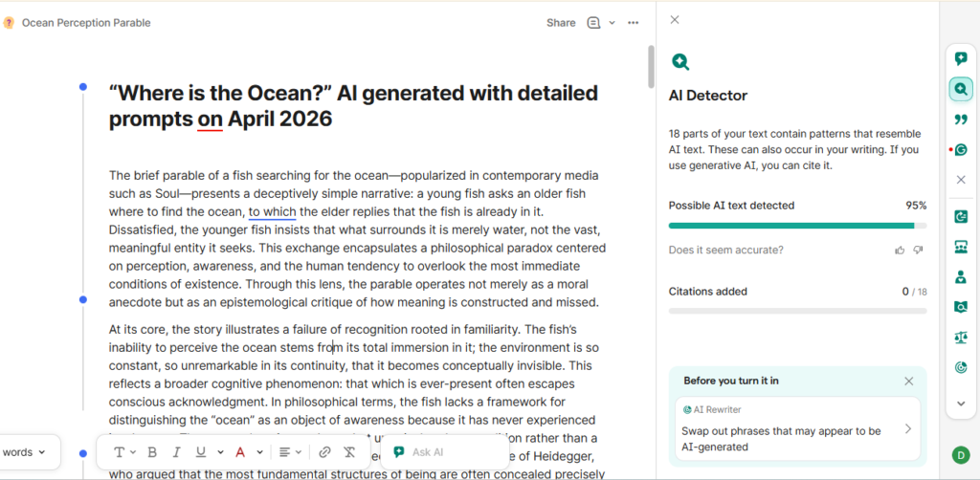The width and height of the screenshot is (980, 480).
Task: Click the '95%' detection value
Action: pos(916,206)
